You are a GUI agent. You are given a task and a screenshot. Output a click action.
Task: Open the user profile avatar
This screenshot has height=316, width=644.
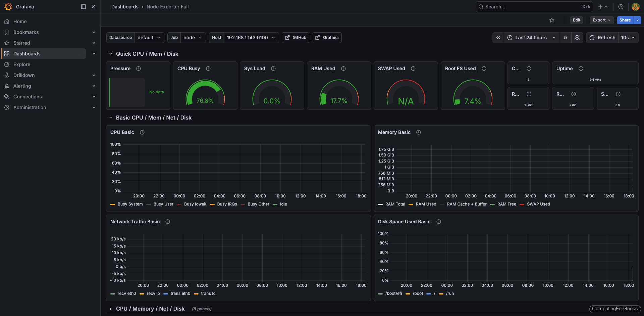pos(636,6)
